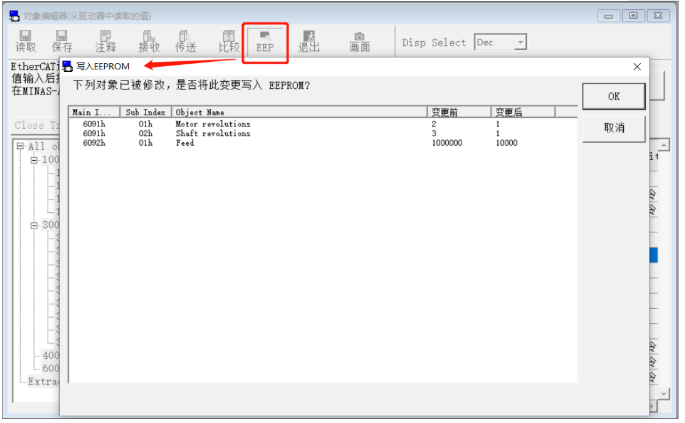Click the 传送 (Send) toolbar icon
This screenshot has width=685, height=423.
click(185, 42)
